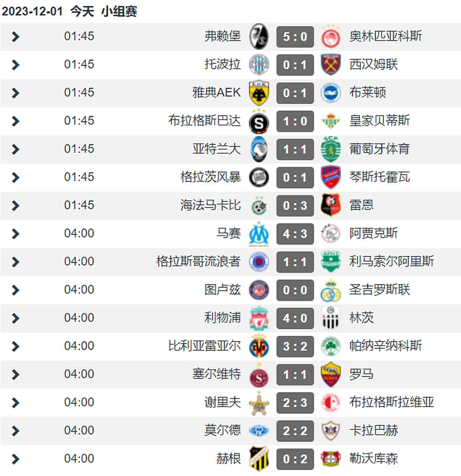Click the Real Betis crest

(330, 121)
